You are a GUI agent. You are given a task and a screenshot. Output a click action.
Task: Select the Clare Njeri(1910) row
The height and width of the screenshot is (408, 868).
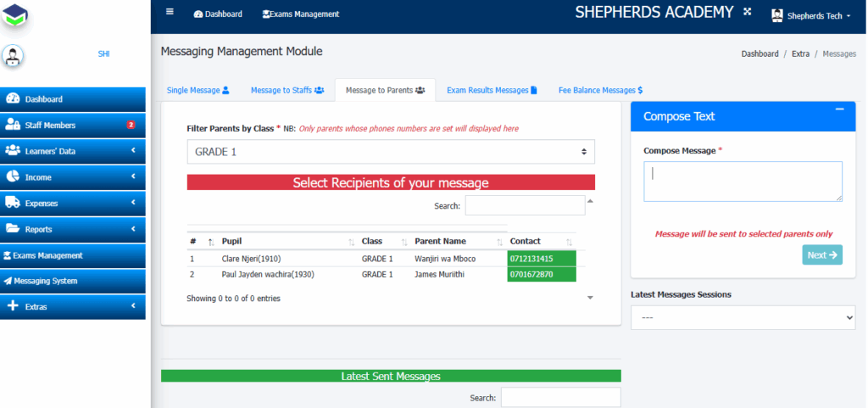coord(381,259)
